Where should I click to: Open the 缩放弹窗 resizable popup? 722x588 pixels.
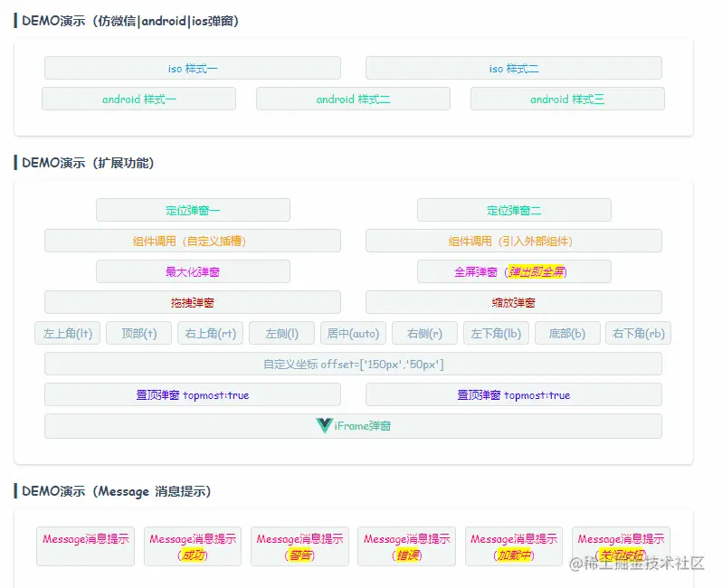tap(514, 302)
